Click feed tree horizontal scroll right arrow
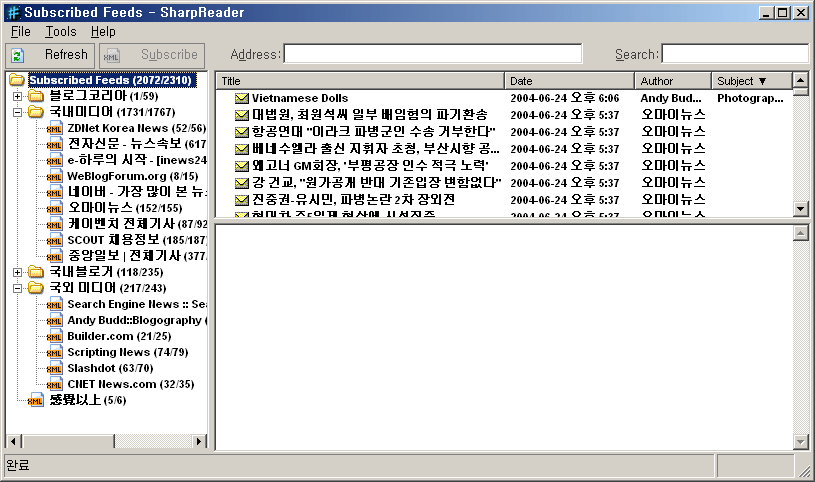This screenshot has height=482, width=815. (x=199, y=441)
